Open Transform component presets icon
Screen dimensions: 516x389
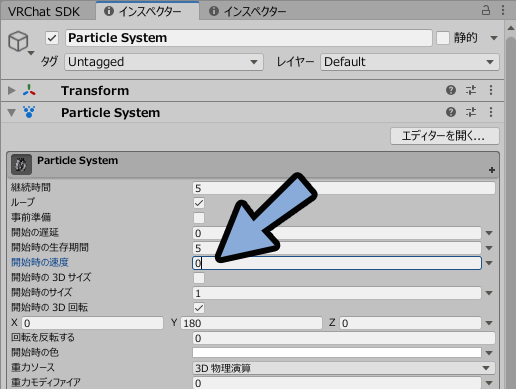(471, 90)
